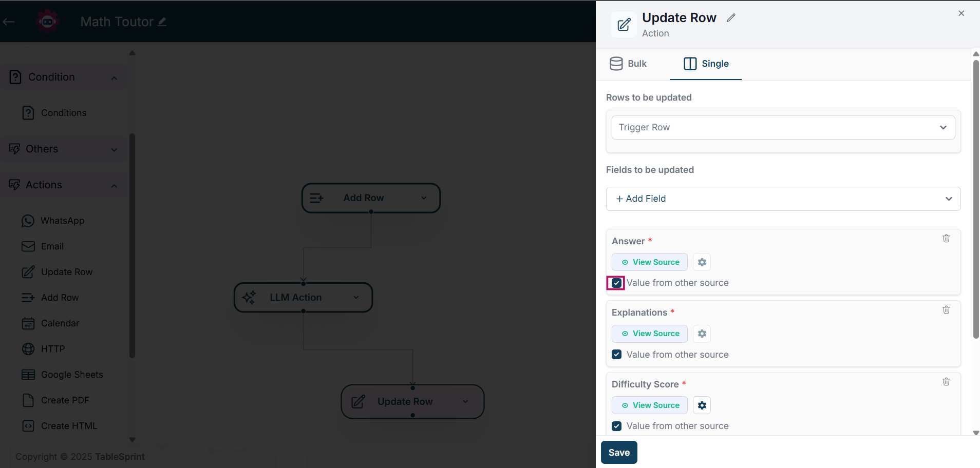Expand the Add Field dropdown
The width and height of the screenshot is (980, 468).
(783, 199)
